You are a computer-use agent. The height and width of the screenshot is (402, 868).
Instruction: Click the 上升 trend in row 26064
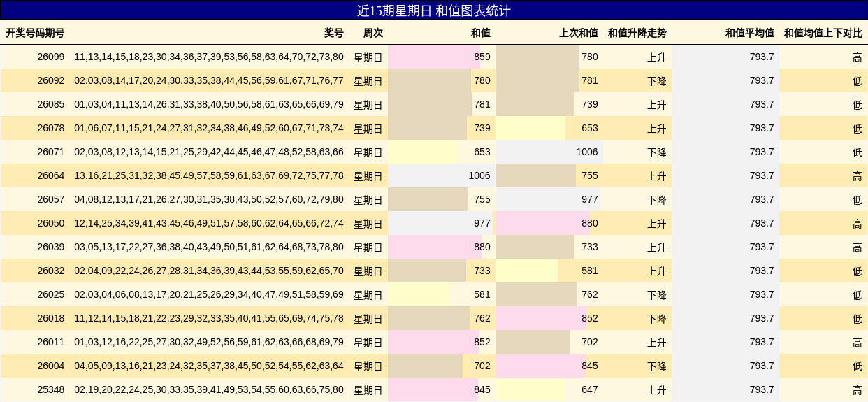[656, 176]
